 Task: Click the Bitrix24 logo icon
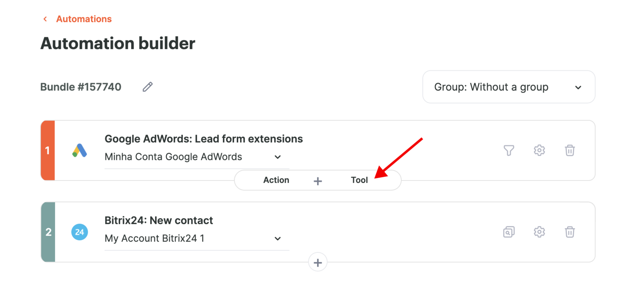tap(80, 232)
